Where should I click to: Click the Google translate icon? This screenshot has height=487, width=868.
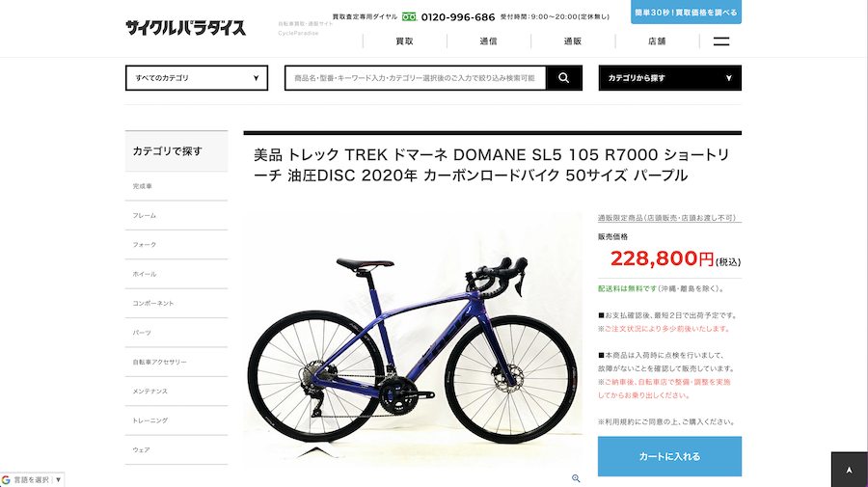click(x=6, y=480)
